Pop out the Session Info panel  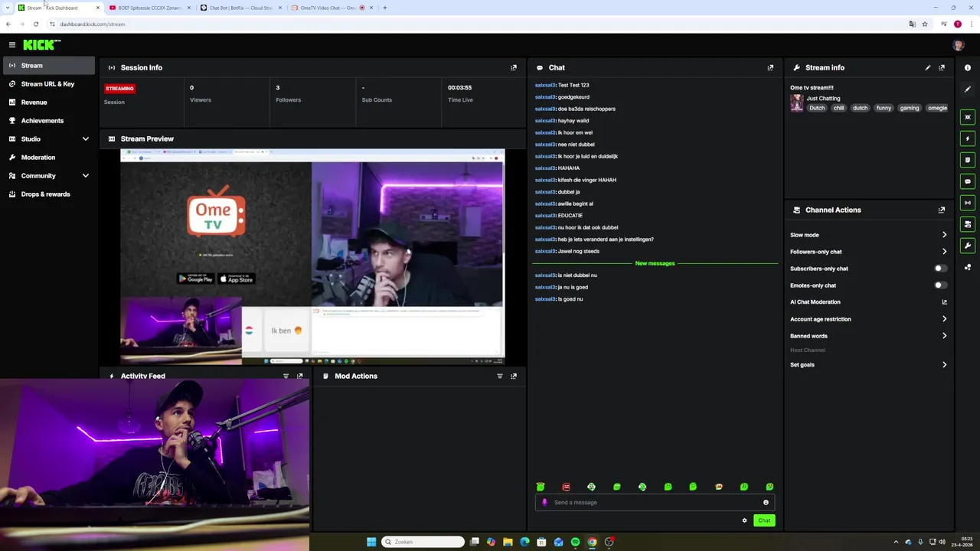[514, 67]
